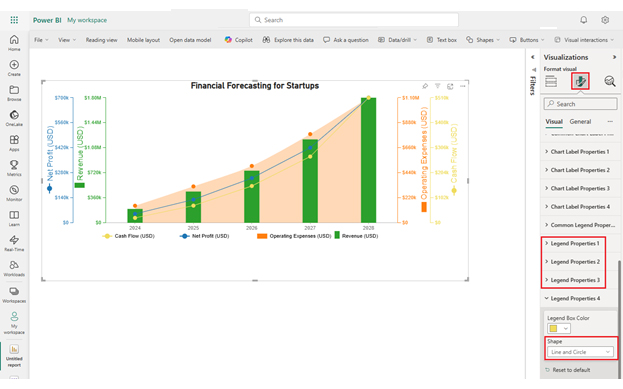Launch Copilot from toolbar
This screenshot has height=389, width=623.
pyautogui.click(x=238, y=40)
